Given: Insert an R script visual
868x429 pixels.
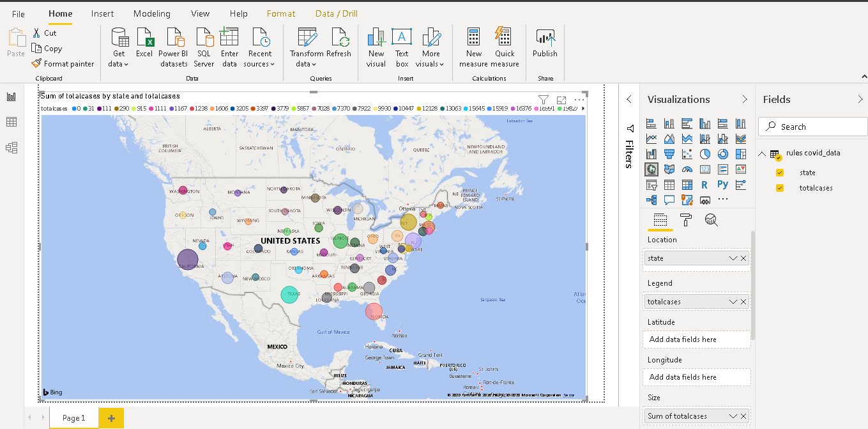Looking at the screenshot, I should coord(704,184).
